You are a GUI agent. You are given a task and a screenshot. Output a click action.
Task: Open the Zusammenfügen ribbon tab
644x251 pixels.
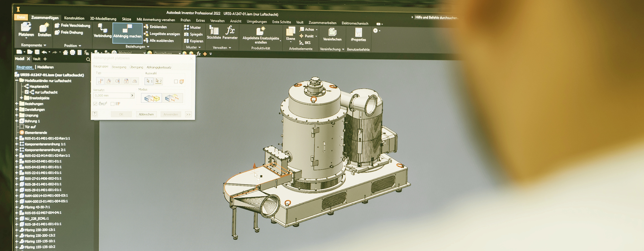click(45, 18)
